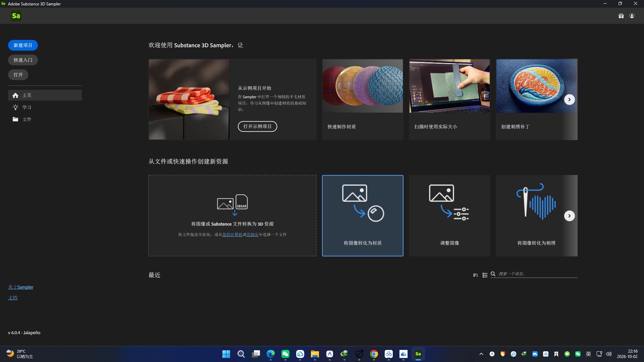Select the 将图像转化为刺绣 quick action card

[536, 216]
